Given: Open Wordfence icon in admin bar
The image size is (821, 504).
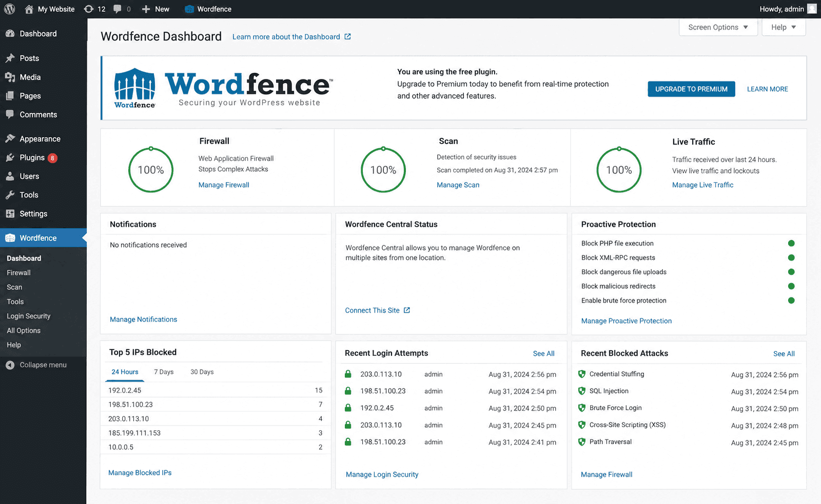Looking at the screenshot, I should [189, 9].
